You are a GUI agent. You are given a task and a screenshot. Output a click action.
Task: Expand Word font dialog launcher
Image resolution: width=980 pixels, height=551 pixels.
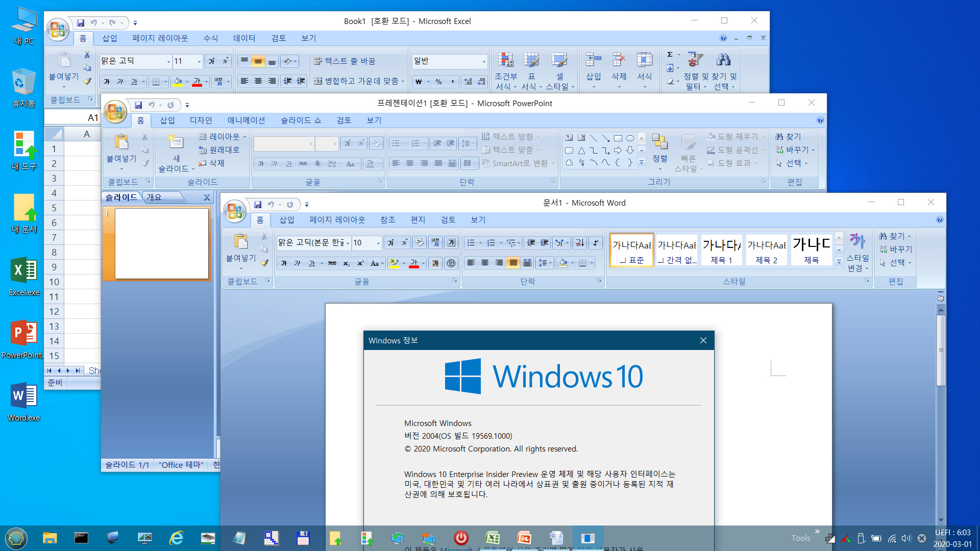pyautogui.click(x=455, y=281)
